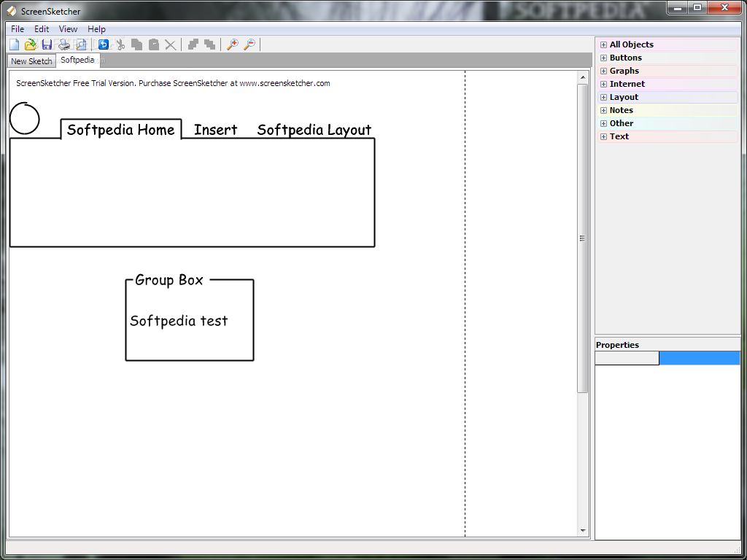
Task: Click the free trial notice text
Action: coord(173,83)
